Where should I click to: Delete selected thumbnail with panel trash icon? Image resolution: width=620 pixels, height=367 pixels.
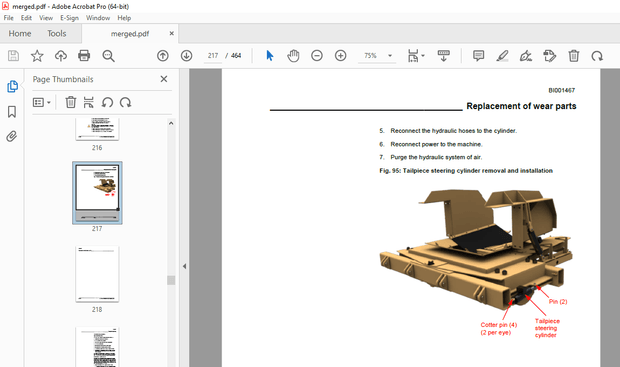click(x=71, y=102)
